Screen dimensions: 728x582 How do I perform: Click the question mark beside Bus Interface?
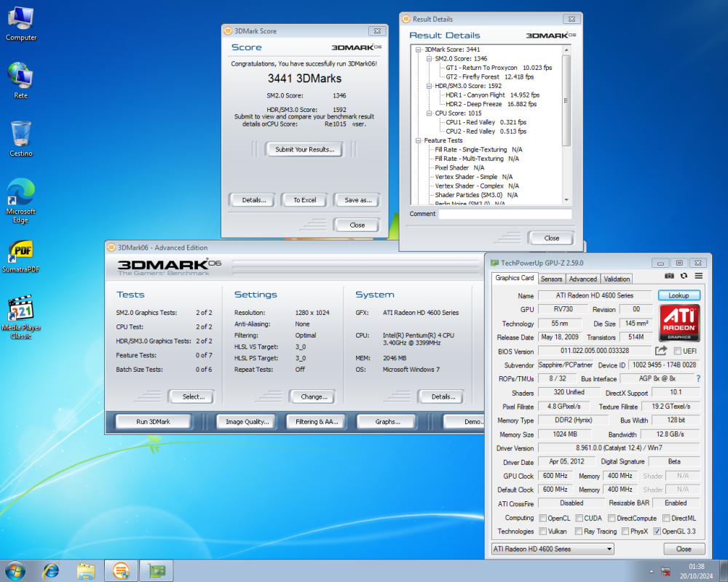(x=697, y=378)
